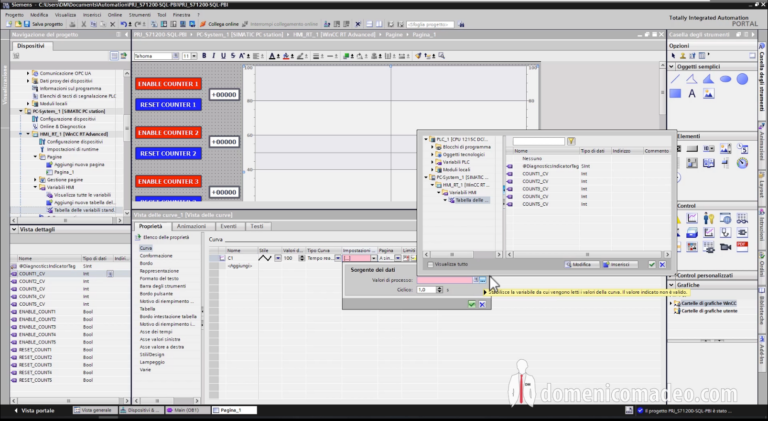
Task: Open the Modifica menu
Action: (39, 15)
